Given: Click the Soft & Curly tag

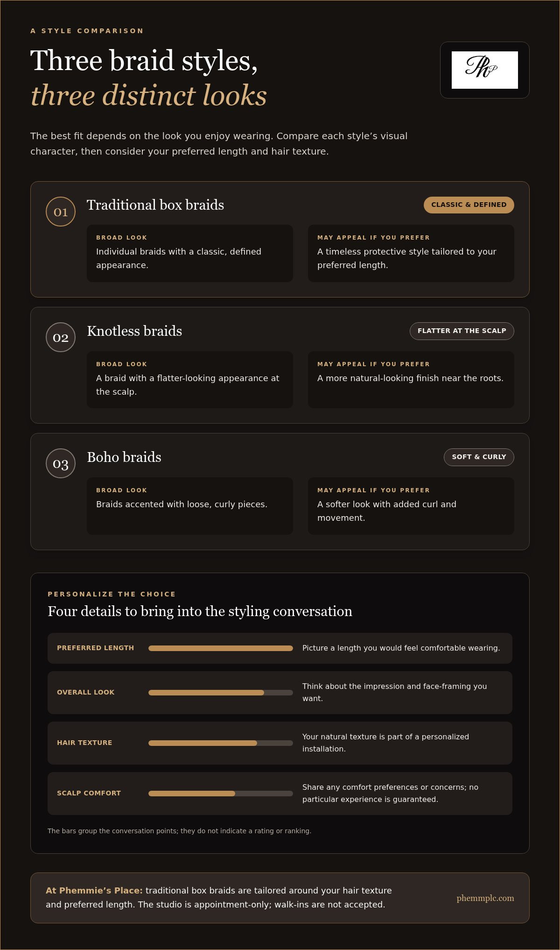Looking at the screenshot, I should 479,457.
